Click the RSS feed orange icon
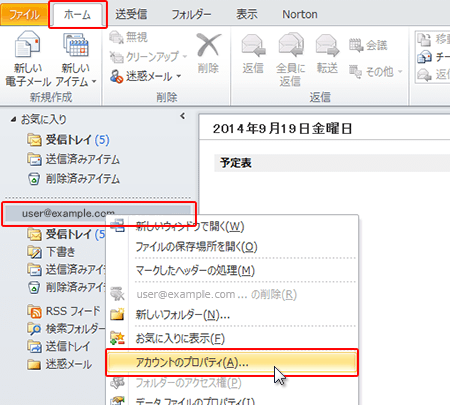The image size is (450, 405). pos(34,311)
